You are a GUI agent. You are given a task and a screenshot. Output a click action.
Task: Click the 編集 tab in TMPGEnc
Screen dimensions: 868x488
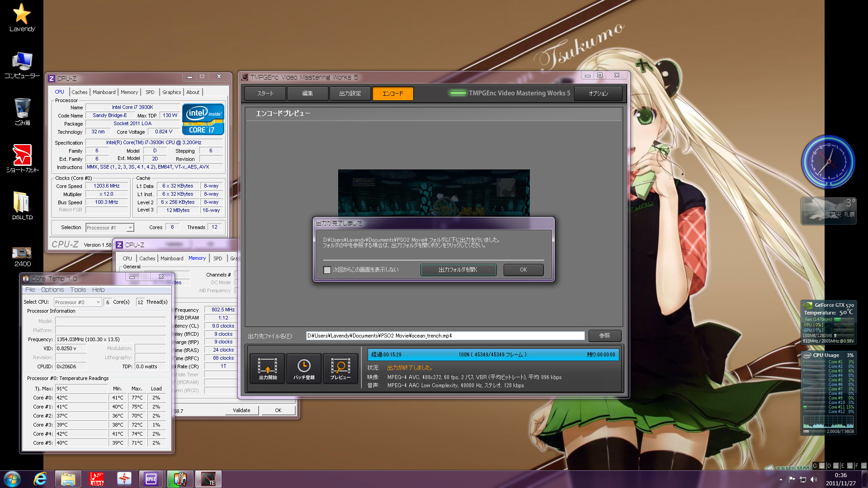coord(307,94)
